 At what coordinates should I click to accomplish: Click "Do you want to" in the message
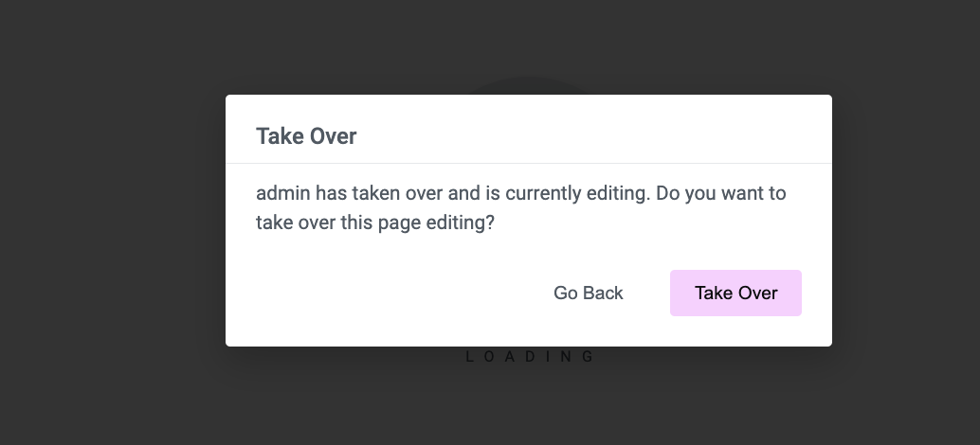click(x=720, y=193)
